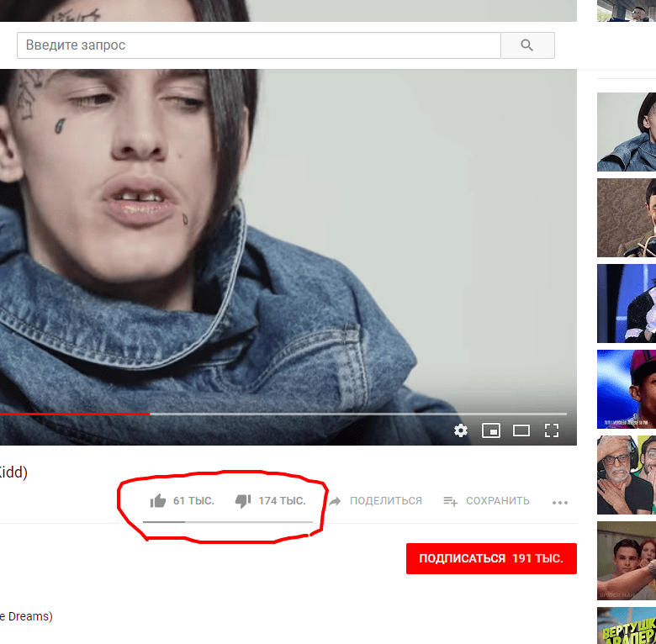Open suggested video with dark blue stage background
Image resolution: width=656 pixels, height=644 pixels.
627,304
